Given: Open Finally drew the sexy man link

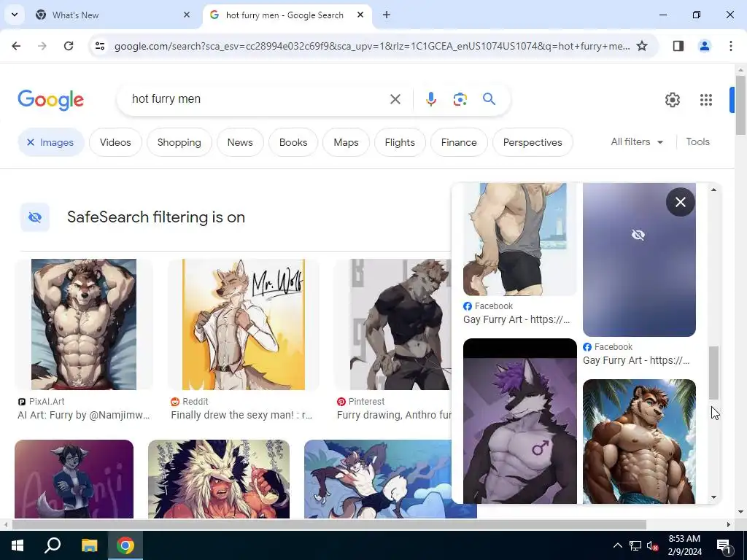Looking at the screenshot, I should pyautogui.click(x=241, y=415).
